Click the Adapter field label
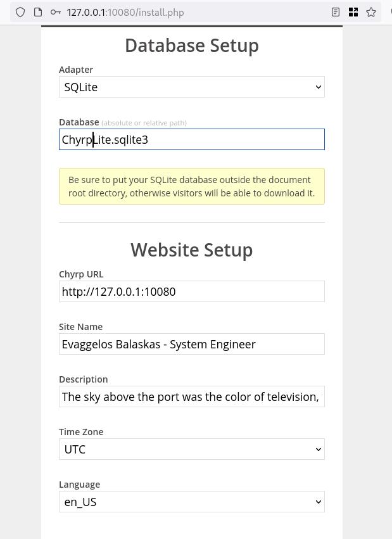The height and width of the screenshot is (539, 392). (75, 69)
